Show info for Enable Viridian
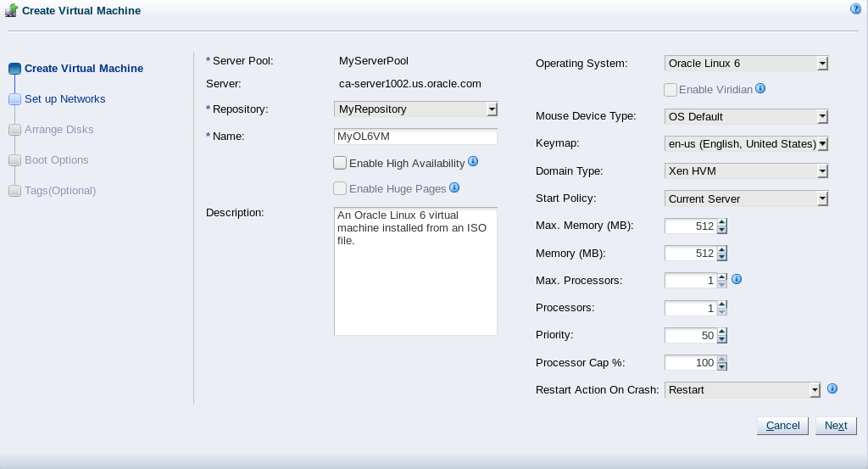 click(760, 88)
